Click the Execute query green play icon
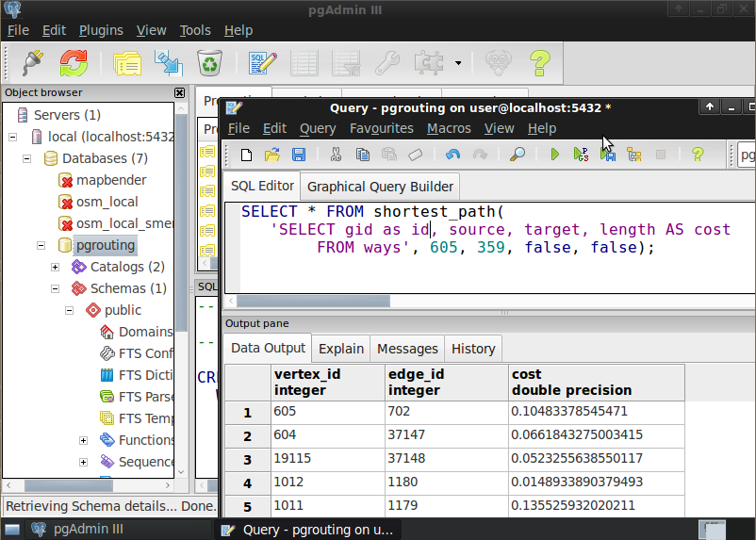 click(x=555, y=155)
